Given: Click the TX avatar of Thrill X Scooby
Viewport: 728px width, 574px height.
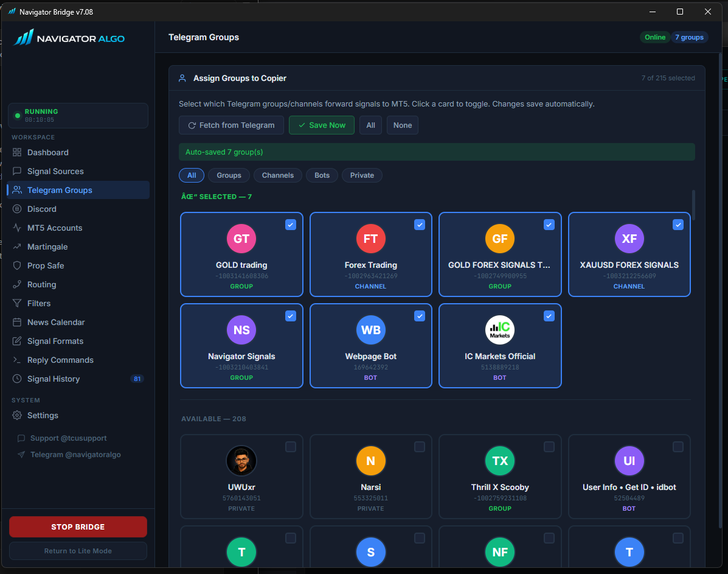Looking at the screenshot, I should coord(499,461).
